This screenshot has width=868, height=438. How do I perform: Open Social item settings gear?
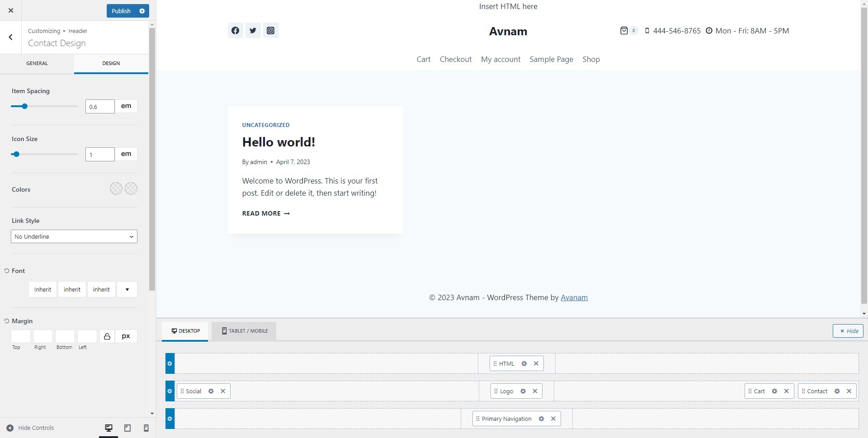(x=211, y=391)
